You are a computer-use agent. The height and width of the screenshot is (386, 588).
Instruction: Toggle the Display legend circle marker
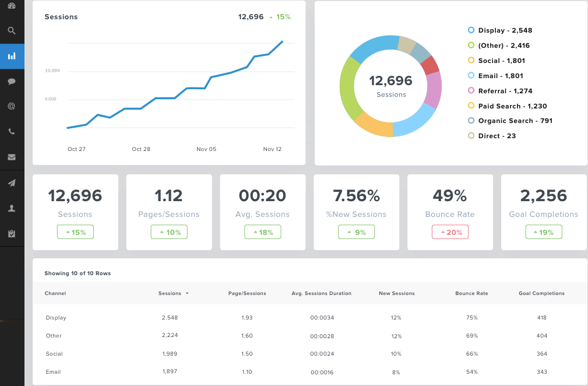(471, 30)
